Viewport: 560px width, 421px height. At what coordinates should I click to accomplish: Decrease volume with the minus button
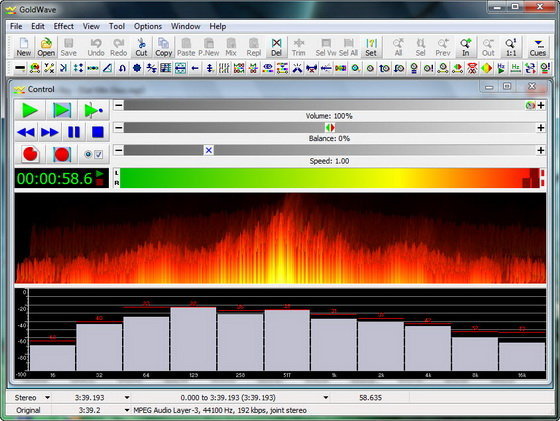click(x=119, y=105)
